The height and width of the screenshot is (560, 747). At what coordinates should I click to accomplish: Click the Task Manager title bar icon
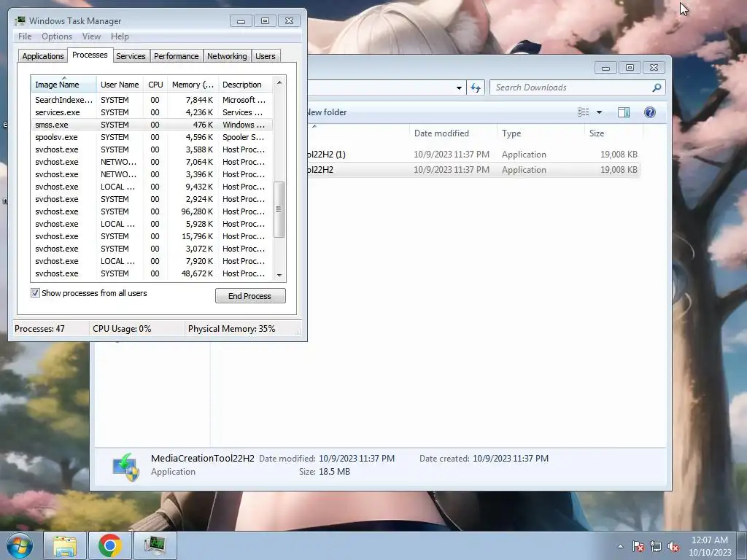(20, 21)
